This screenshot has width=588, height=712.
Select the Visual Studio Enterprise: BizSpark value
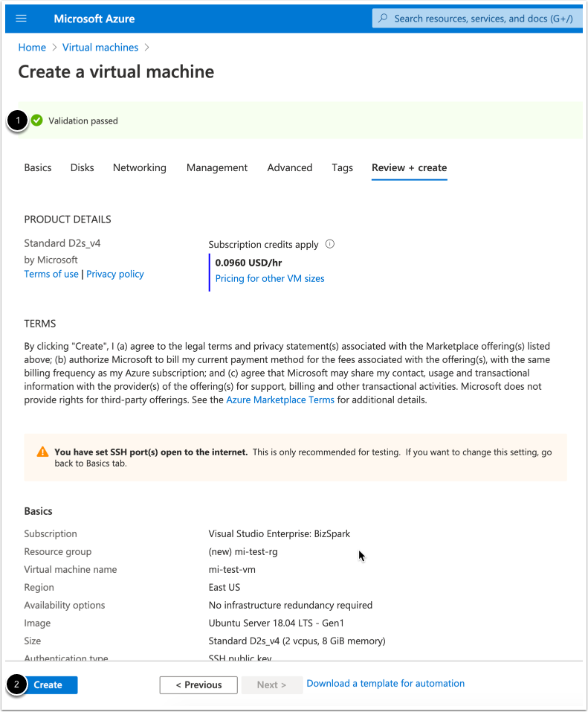tap(280, 533)
